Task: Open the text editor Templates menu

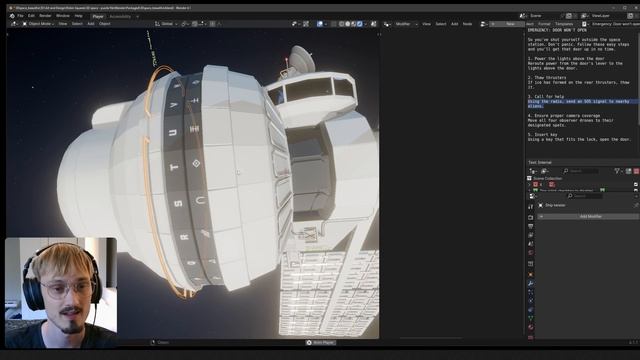Action: (x=564, y=24)
